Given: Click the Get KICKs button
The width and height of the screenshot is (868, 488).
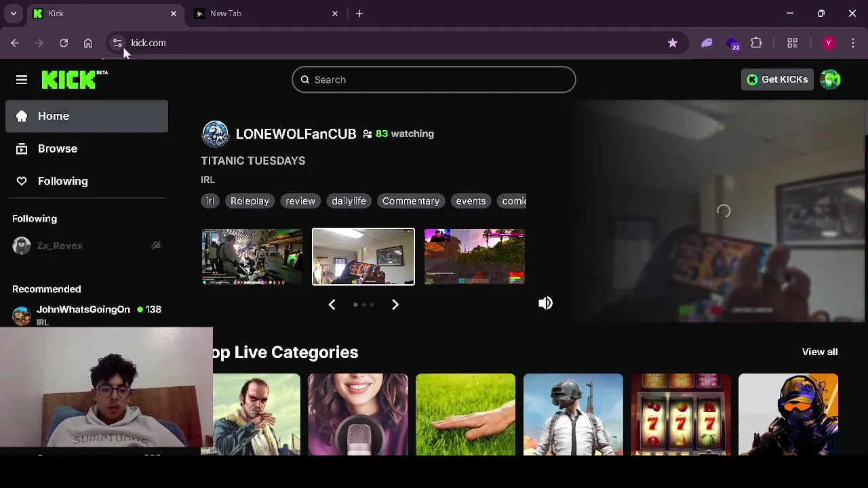Looking at the screenshot, I should tap(777, 79).
